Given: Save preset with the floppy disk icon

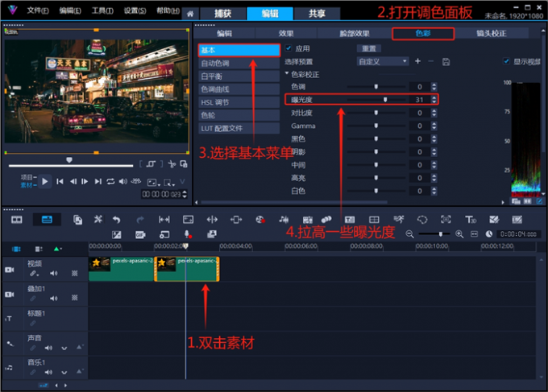Looking at the screenshot, I should click(446, 62).
